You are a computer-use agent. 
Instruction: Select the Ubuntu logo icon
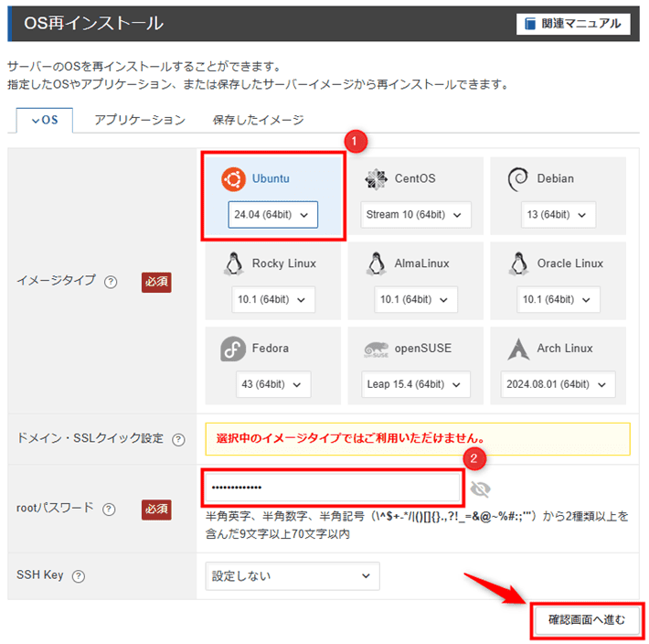tap(233, 179)
